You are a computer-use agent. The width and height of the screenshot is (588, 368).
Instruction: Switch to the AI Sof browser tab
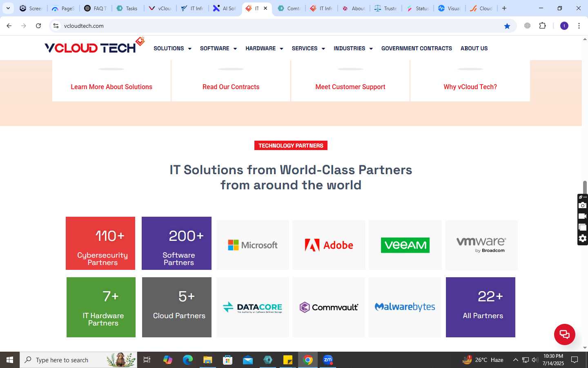(224, 8)
